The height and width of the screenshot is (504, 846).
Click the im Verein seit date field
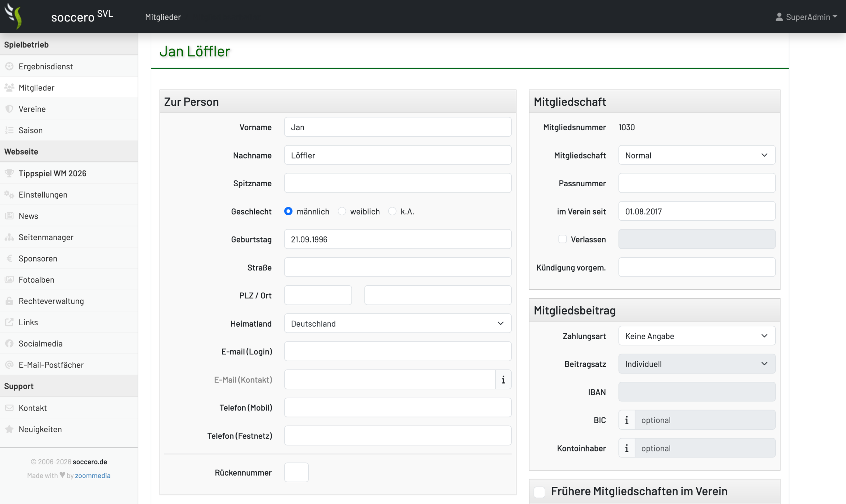pos(697,211)
